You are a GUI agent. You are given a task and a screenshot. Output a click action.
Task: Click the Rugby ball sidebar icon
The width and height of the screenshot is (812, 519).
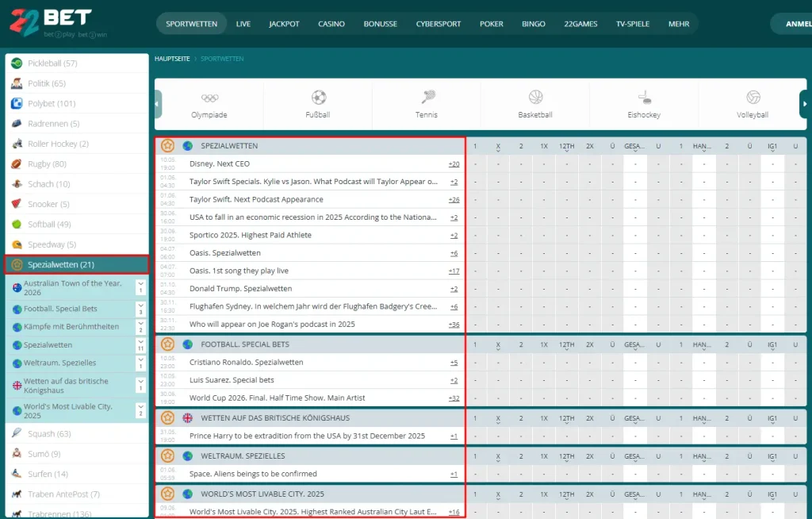17,163
